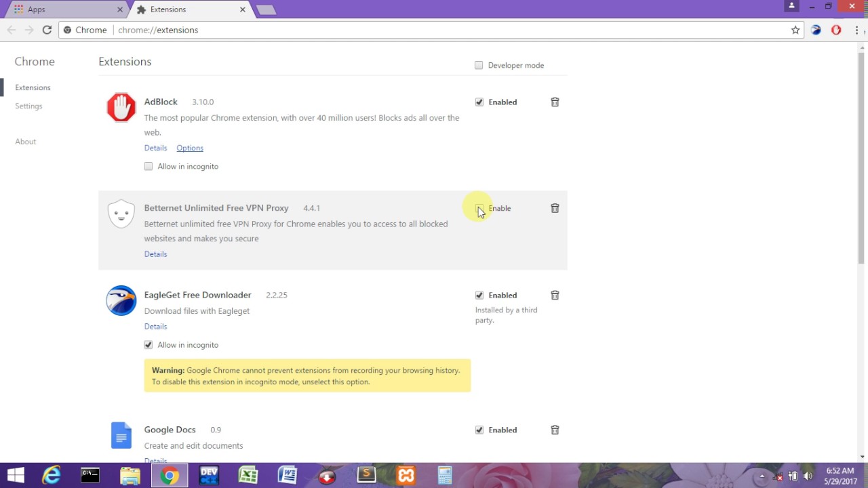868x488 pixels.
Task: Click the AdBlock red hand logo
Action: coord(121,107)
